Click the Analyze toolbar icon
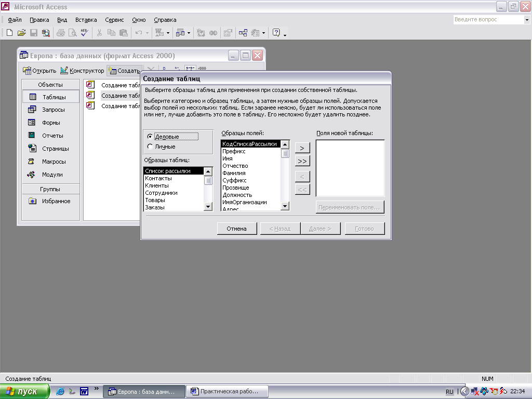 pyautogui.click(x=180, y=33)
